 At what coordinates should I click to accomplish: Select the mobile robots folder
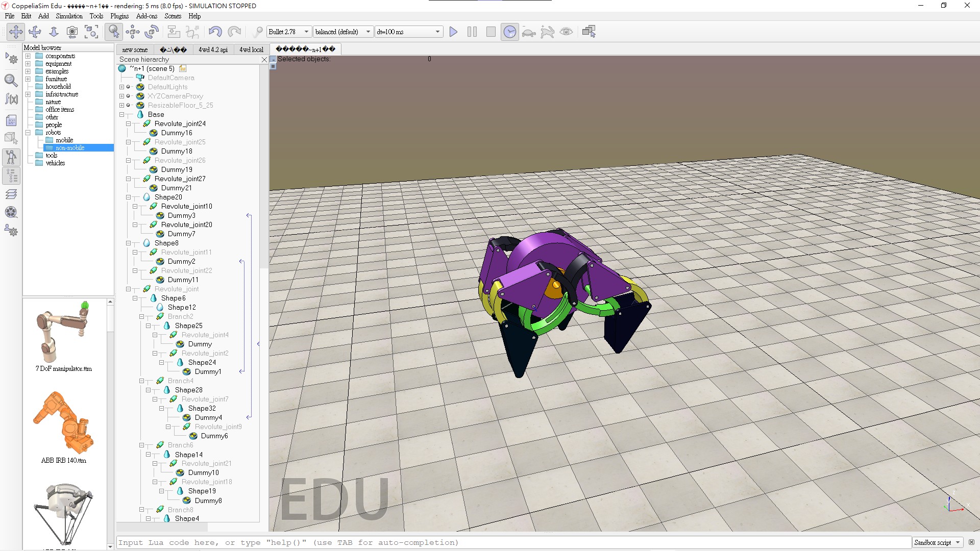[x=64, y=140]
